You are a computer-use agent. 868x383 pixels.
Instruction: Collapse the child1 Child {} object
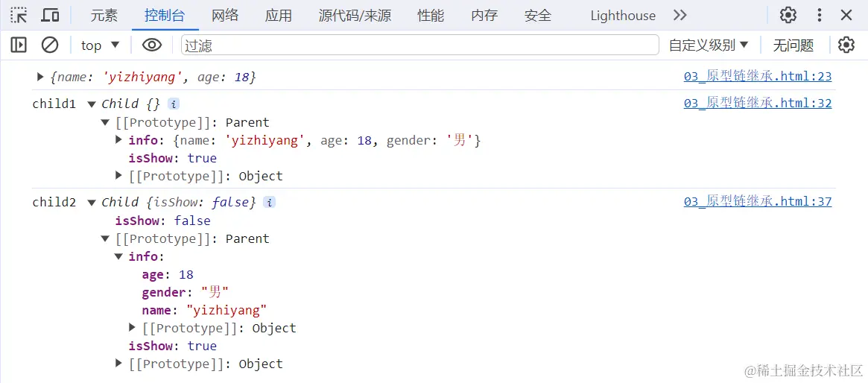92,104
